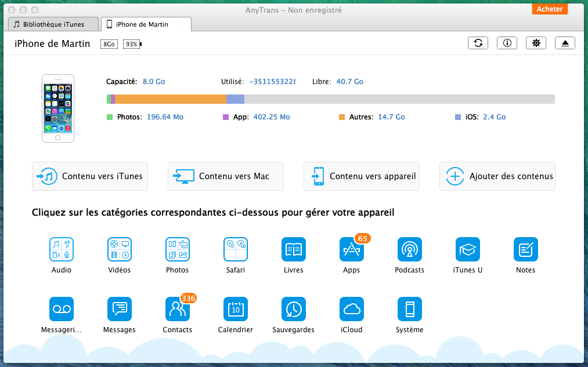Image resolution: width=588 pixels, height=367 pixels.
Task: Click the refresh device button
Action: pyautogui.click(x=478, y=43)
